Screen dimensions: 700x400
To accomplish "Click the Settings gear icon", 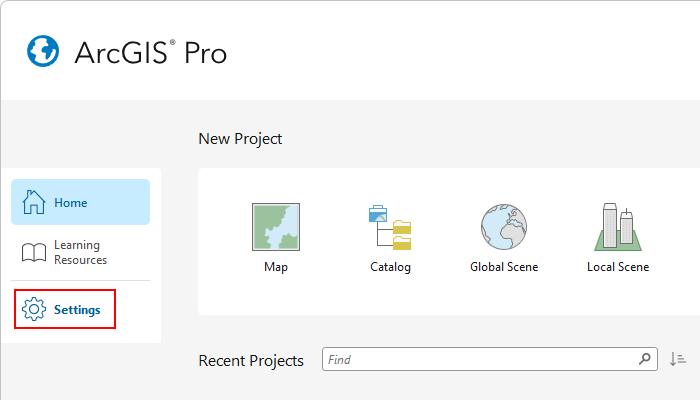I will point(34,309).
